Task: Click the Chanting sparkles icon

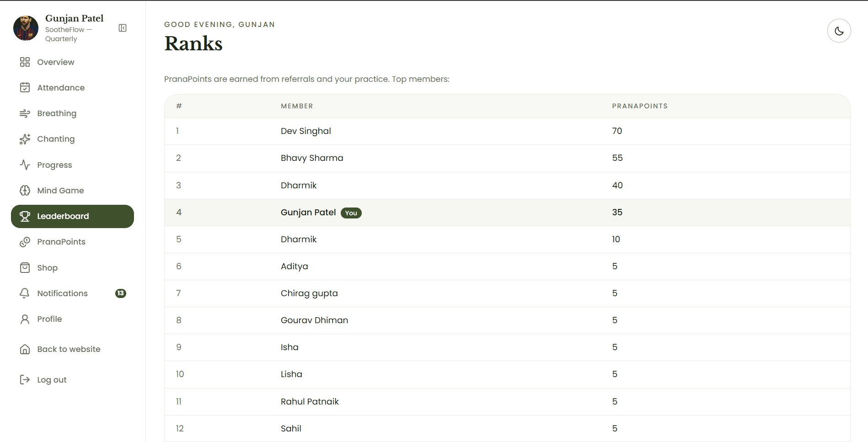Action: click(x=25, y=139)
